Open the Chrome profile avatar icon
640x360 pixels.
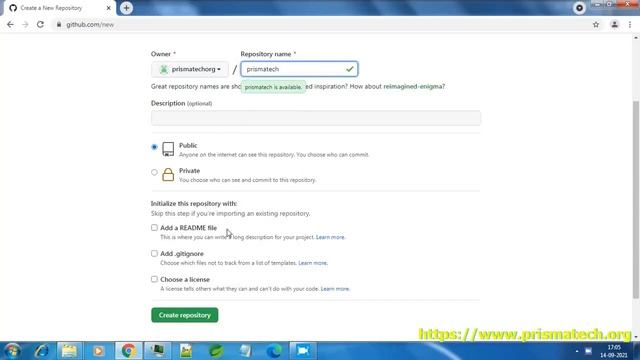(x=614, y=24)
